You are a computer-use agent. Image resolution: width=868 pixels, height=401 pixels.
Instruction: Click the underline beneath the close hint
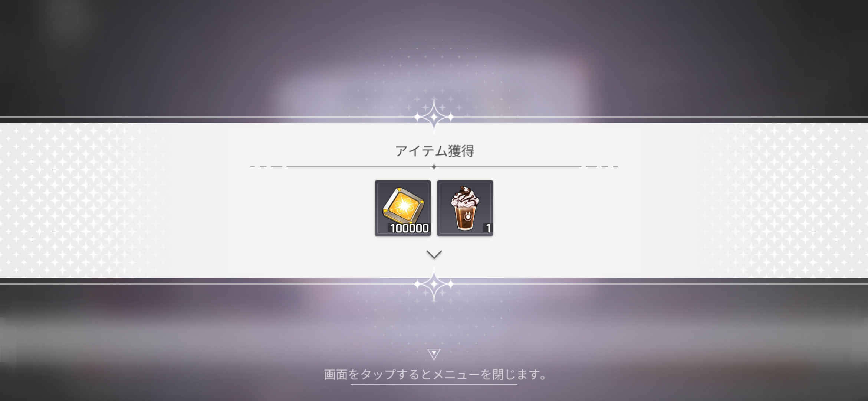(434, 384)
